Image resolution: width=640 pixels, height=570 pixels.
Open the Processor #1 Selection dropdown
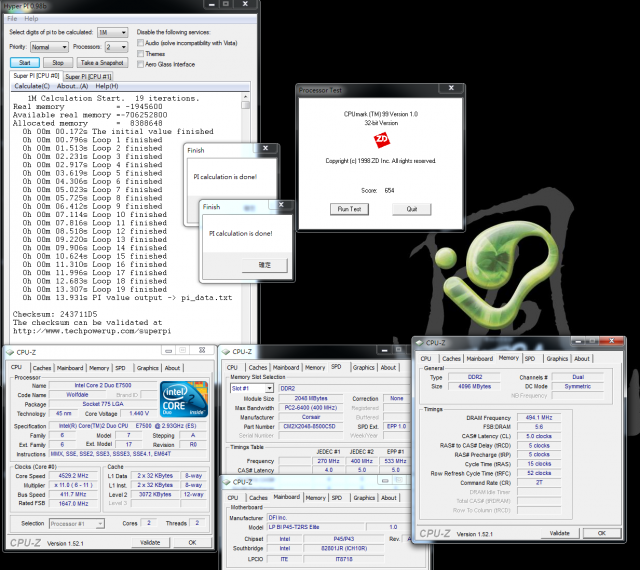(77, 523)
